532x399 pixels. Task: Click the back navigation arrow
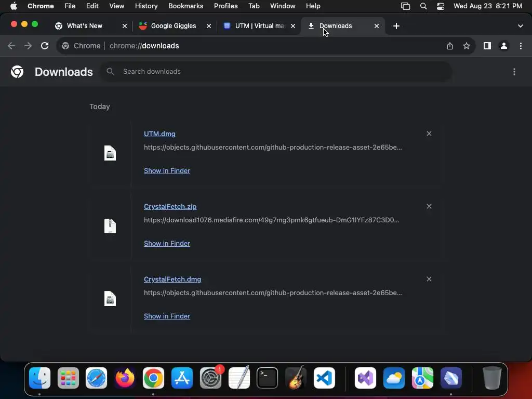(11, 46)
